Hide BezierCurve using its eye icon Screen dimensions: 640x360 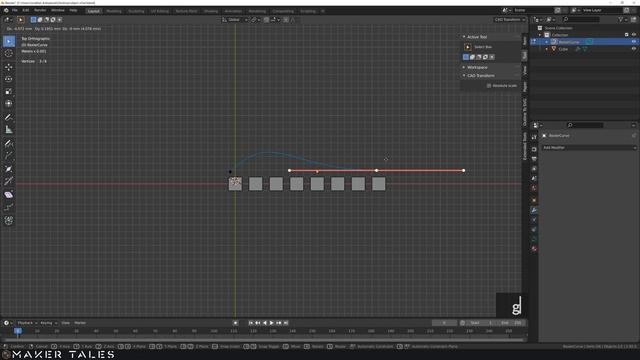click(x=634, y=42)
